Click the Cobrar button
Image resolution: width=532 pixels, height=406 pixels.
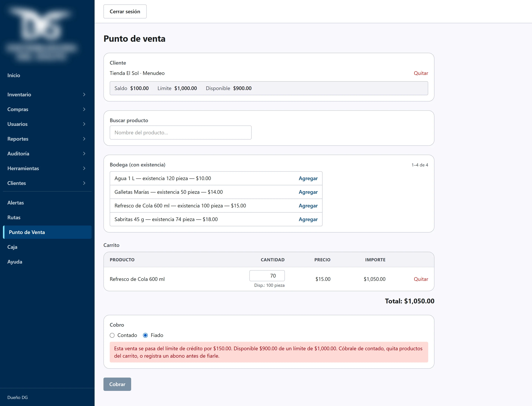117,384
